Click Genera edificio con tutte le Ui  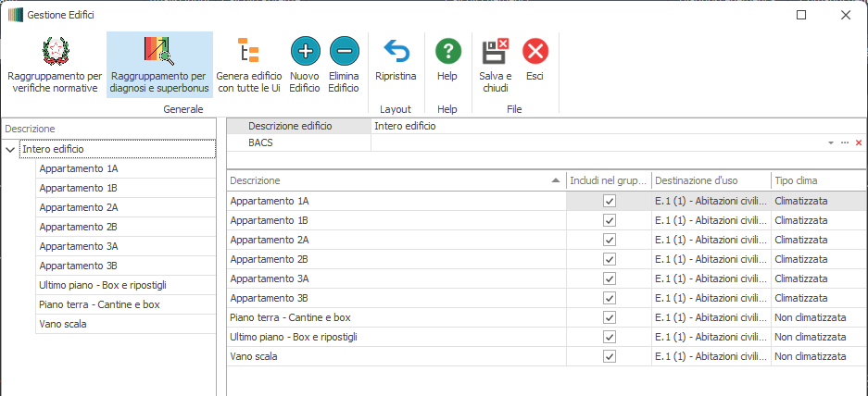pos(248,52)
